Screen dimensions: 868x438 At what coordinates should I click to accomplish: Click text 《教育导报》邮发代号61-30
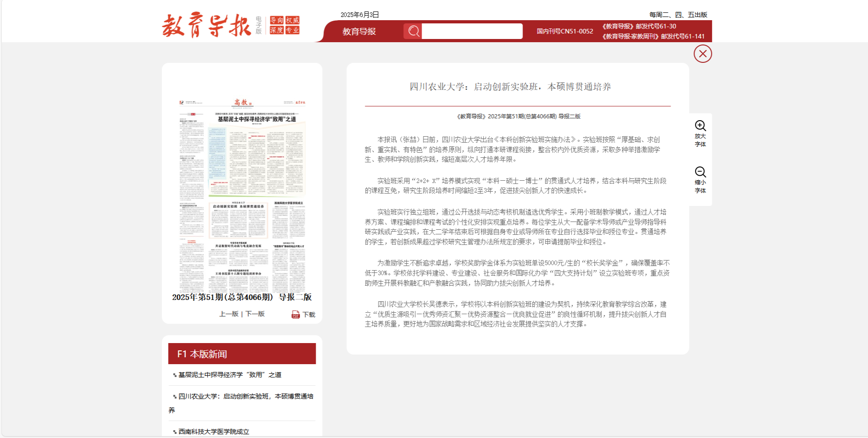(639, 26)
